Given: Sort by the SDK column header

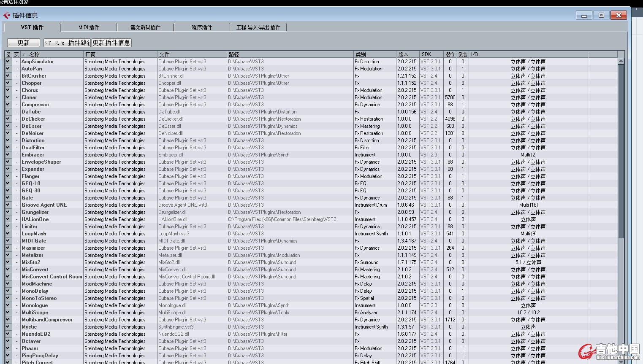Looking at the screenshot, I should coord(431,54).
